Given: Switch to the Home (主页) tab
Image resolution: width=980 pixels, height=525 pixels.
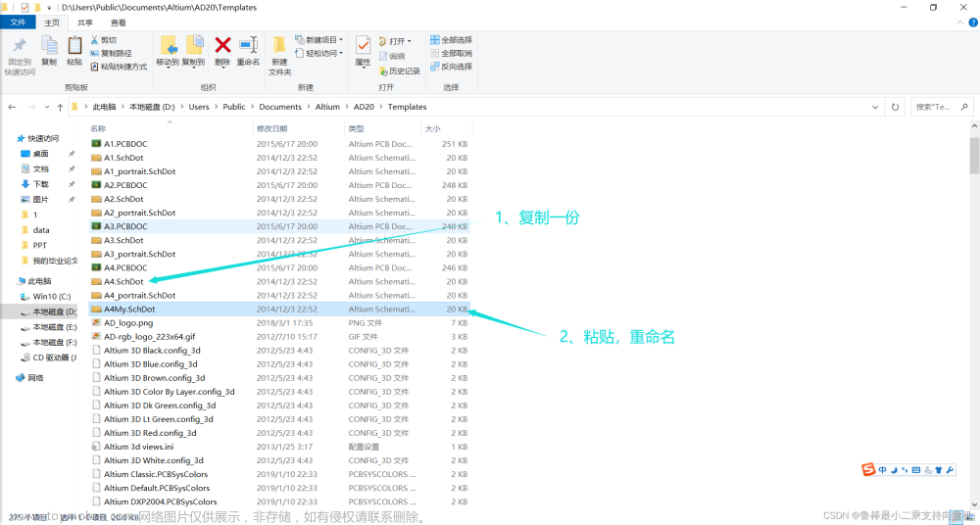Looking at the screenshot, I should (52, 23).
